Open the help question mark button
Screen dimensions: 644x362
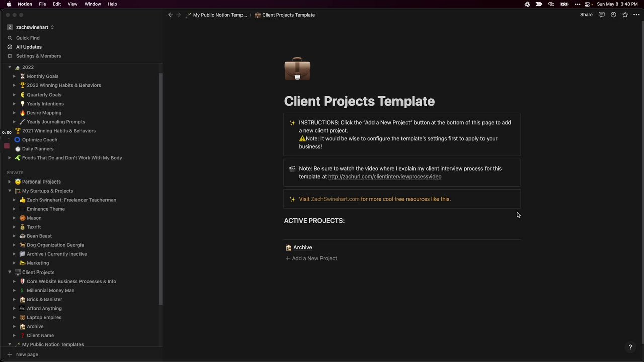pyautogui.click(x=630, y=347)
